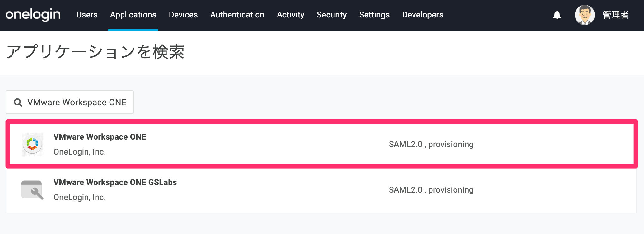Click SAML2.0, provisioning for VMware Workspace ONE
Viewport: 644px width, 234px height.
(x=431, y=144)
